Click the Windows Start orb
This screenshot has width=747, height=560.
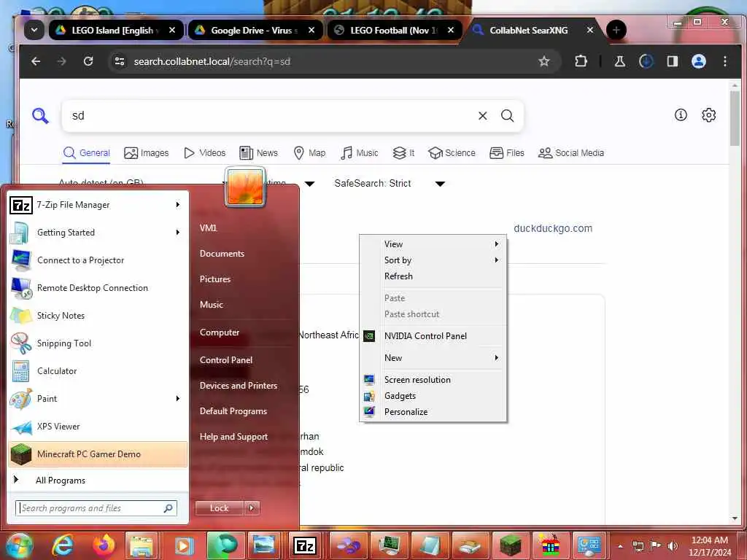click(19, 545)
